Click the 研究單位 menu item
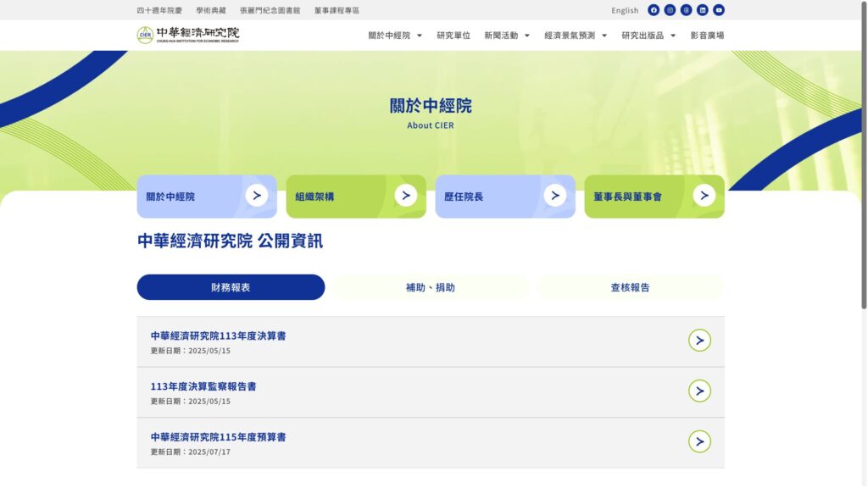Screen dimensions: 868x488 pos(453,36)
